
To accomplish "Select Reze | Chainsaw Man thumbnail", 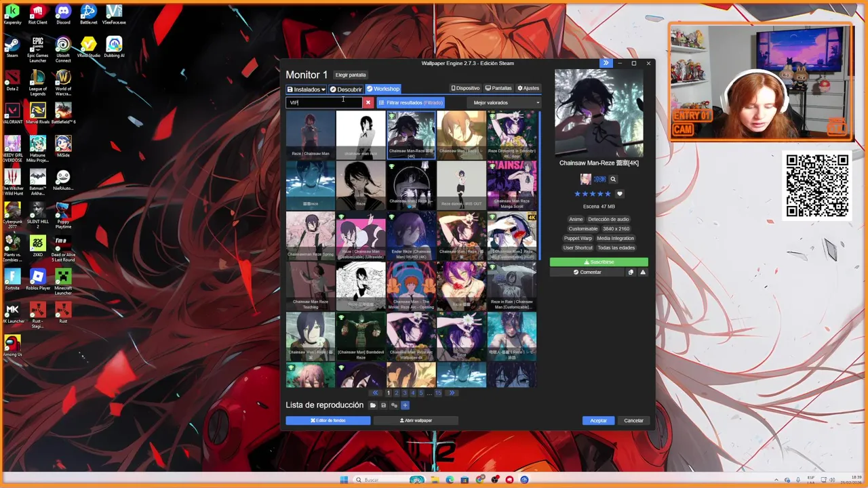I will click(x=311, y=134).
